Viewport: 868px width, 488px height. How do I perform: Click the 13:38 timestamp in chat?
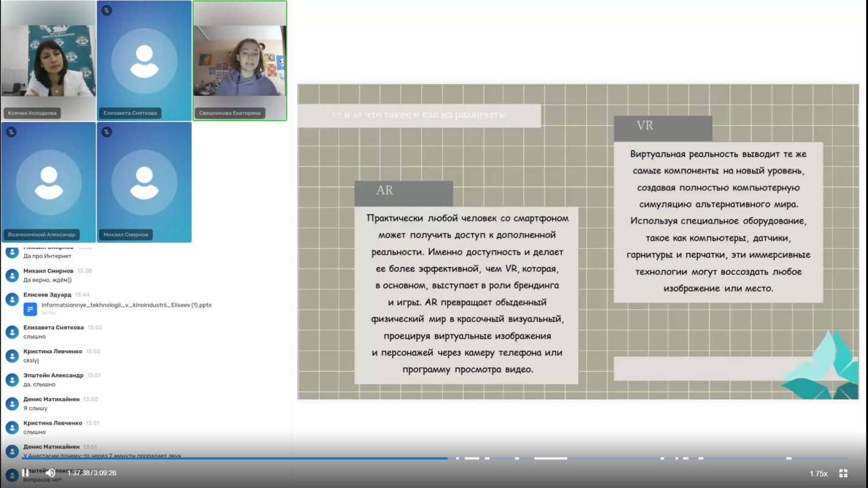pyautogui.click(x=84, y=271)
